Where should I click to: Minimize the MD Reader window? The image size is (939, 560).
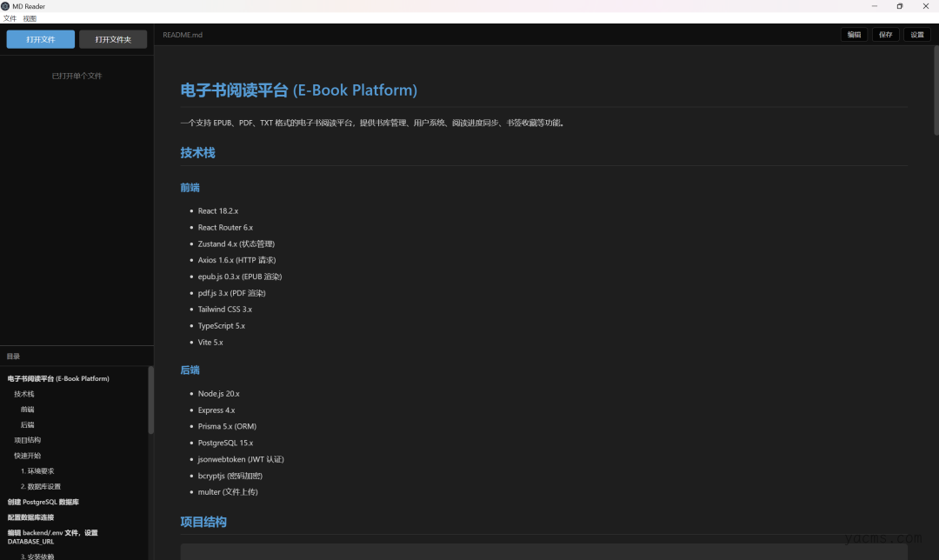click(875, 6)
